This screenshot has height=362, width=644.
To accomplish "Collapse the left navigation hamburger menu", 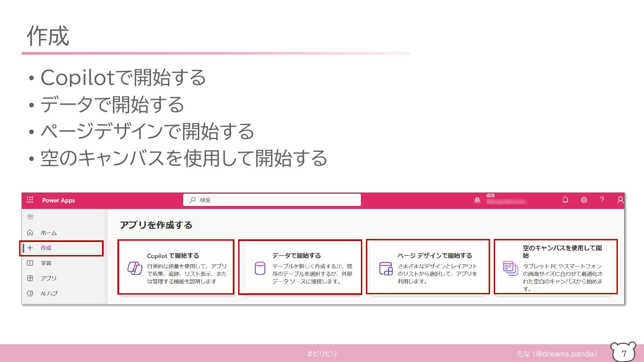I will point(30,217).
